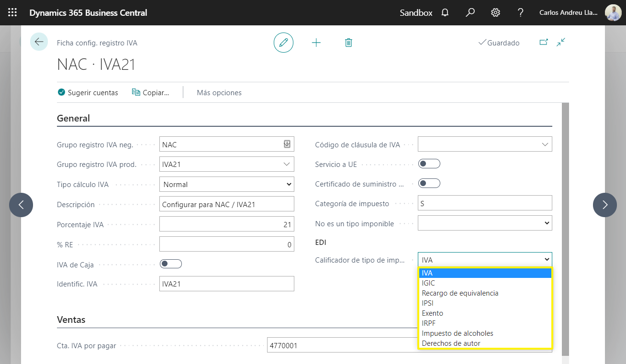Open Código de cláusula de IVA dropdown
Screen dimensions: 626x364
545,144
